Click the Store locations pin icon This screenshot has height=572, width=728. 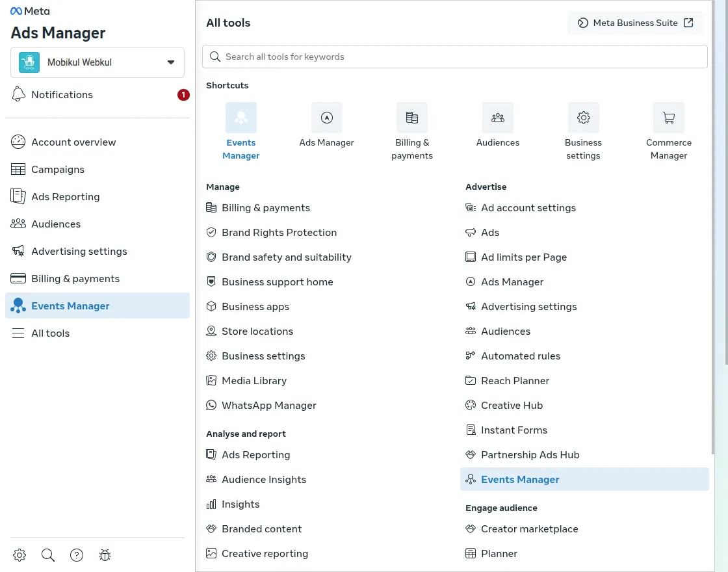tap(211, 331)
